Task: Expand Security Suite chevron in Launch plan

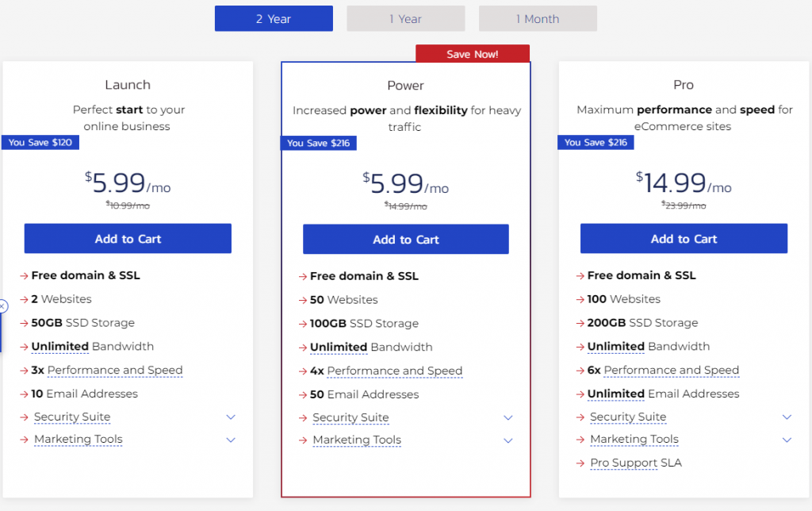Action: pyautogui.click(x=231, y=417)
